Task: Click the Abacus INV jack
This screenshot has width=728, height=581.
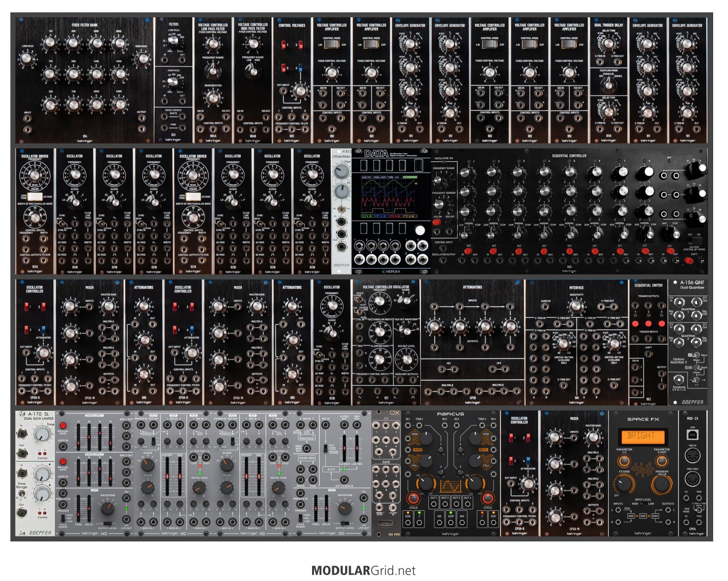Action: (462, 522)
